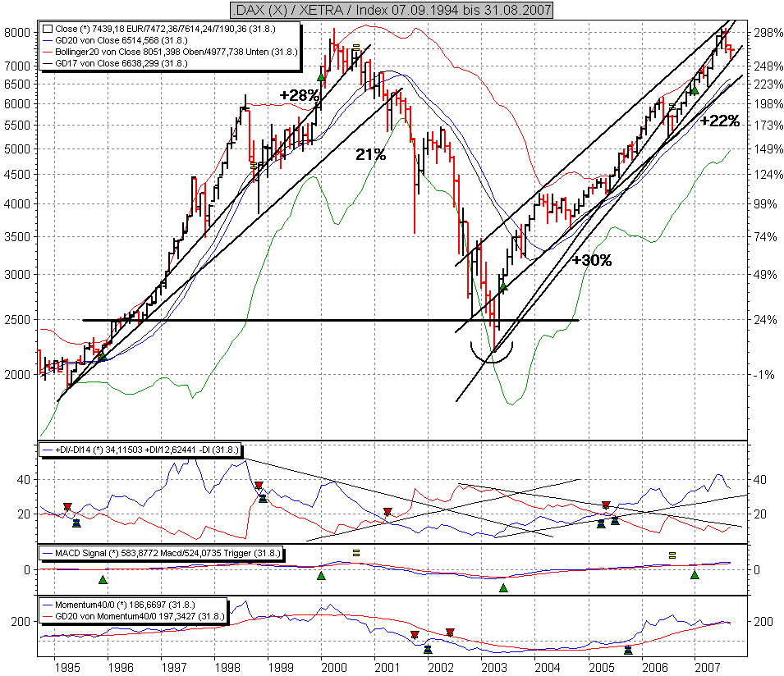
Task: Click the green triangle in MACD panel near 1996
Action: [x=103, y=579]
